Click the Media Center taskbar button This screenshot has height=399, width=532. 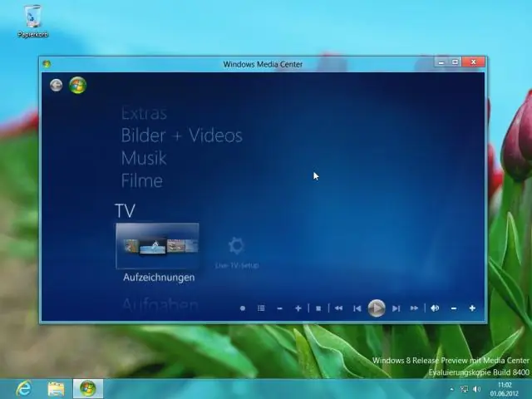(87, 388)
